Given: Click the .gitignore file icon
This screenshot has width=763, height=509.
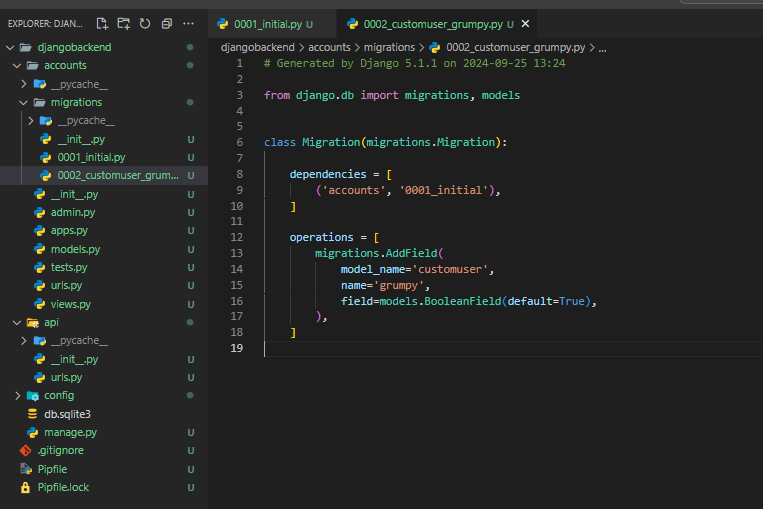Looking at the screenshot, I should (26, 450).
